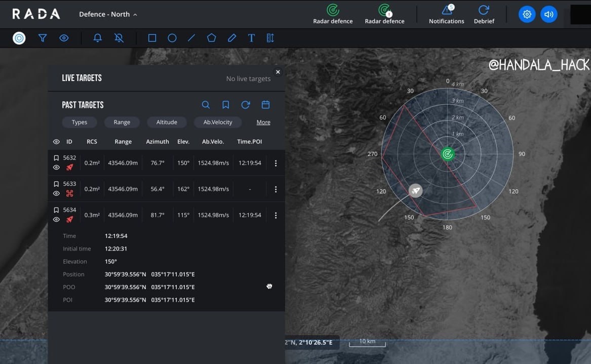591x364 pixels.
Task: Expand the Defence - North dropdown
Action: (x=108, y=14)
